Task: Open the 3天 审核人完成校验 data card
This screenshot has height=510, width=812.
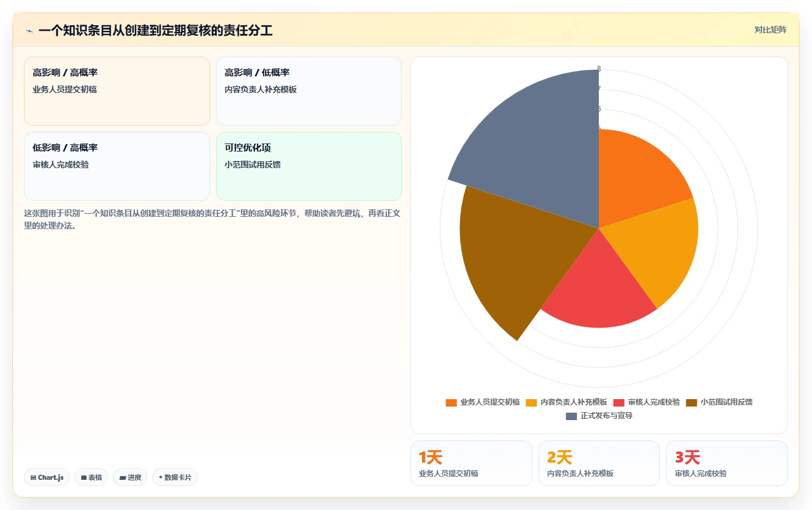Action: click(x=727, y=463)
